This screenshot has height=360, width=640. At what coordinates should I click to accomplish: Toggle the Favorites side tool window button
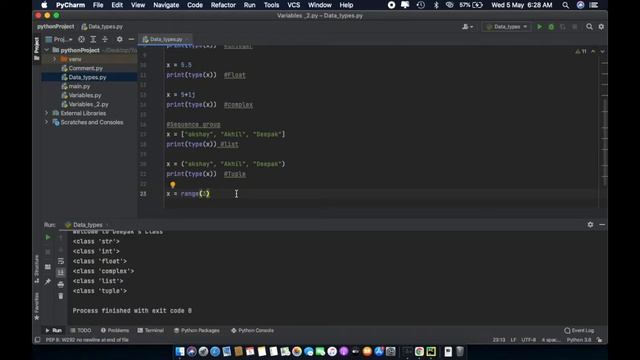[37, 306]
